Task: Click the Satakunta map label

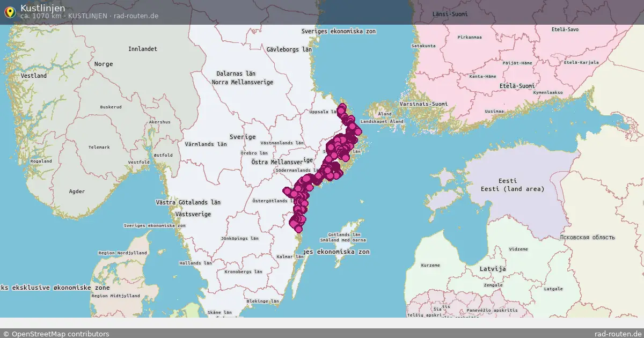Action: click(x=423, y=46)
